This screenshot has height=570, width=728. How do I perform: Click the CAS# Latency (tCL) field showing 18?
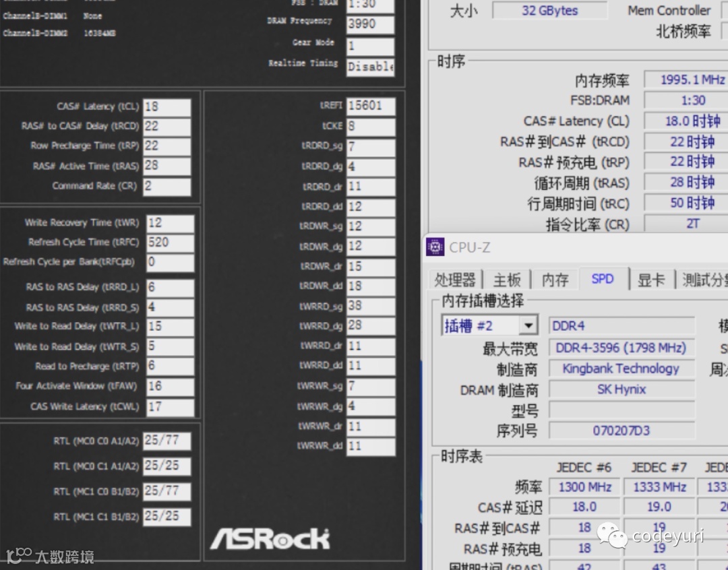(x=166, y=106)
